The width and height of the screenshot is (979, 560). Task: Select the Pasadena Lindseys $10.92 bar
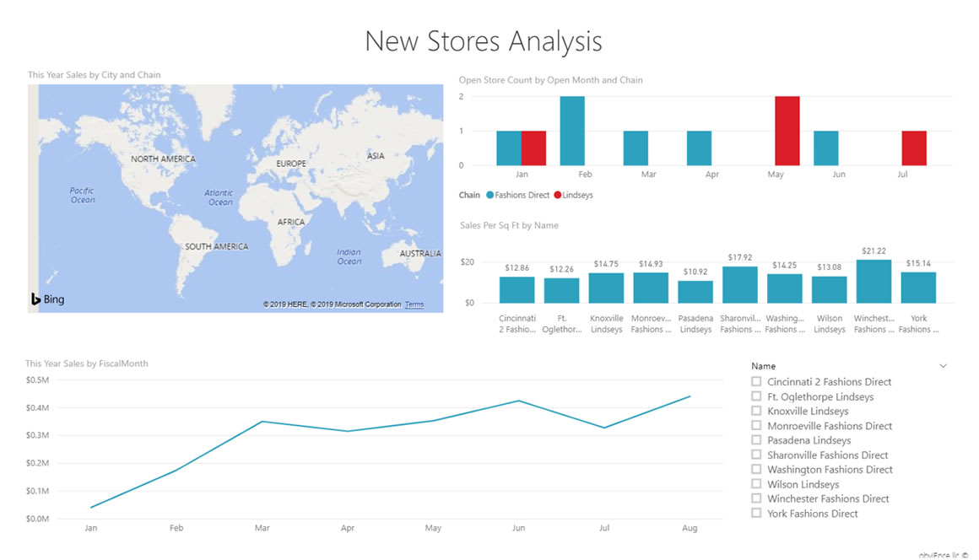point(695,292)
